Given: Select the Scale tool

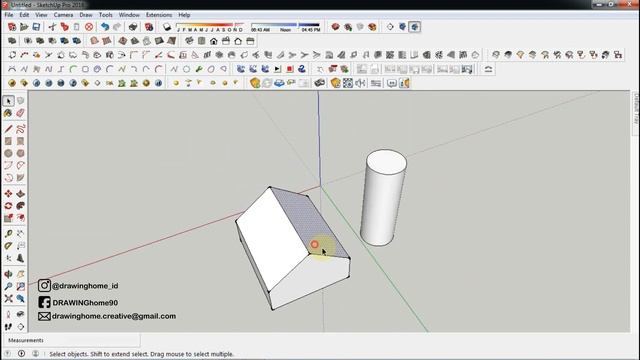Looking at the screenshot, I should tap(8, 218).
